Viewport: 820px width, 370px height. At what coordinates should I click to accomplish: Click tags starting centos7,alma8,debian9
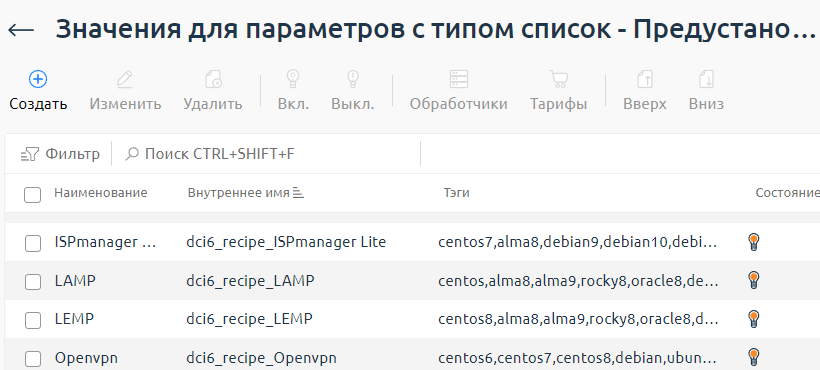578,242
